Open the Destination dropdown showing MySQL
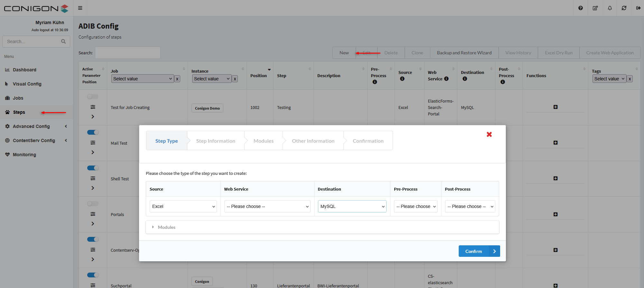Image resolution: width=644 pixels, height=288 pixels. pos(352,206)
